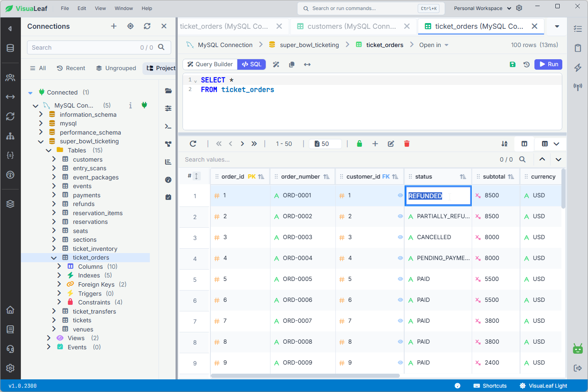Expand the Views (2) node
Screen dimensions: 588x392
[49, 338]
